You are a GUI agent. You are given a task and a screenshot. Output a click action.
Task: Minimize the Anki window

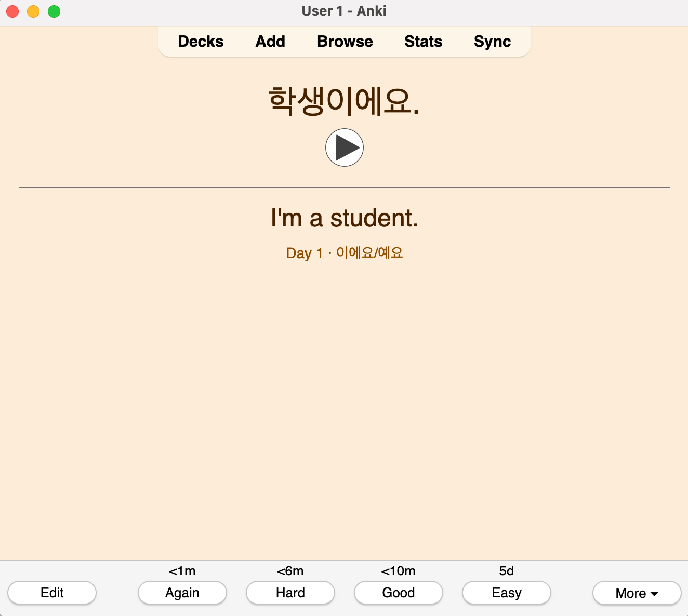(33, 11)
